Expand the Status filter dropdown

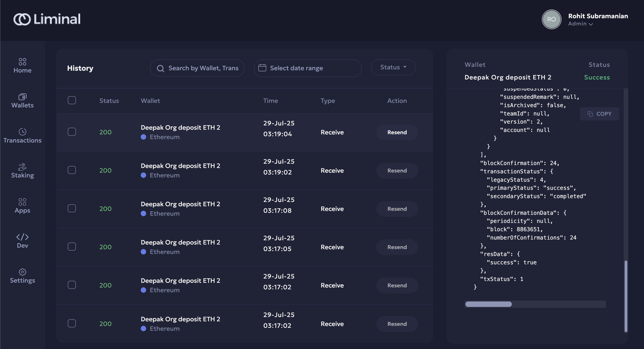coord(393,67)
